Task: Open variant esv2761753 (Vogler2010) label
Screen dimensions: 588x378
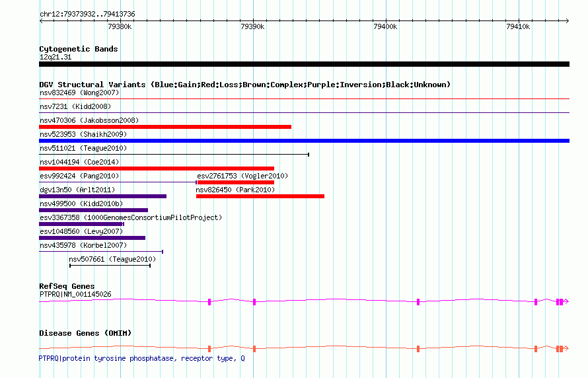Action: pos(242,176)
